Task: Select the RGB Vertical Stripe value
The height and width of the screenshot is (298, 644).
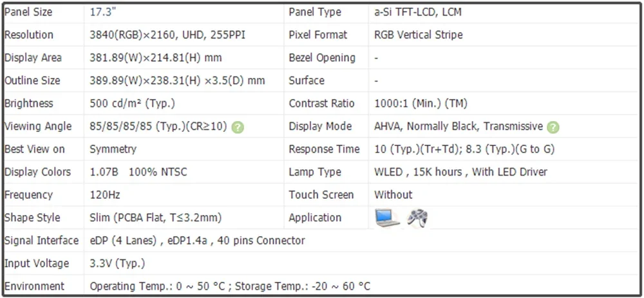Action: [418, 35]
